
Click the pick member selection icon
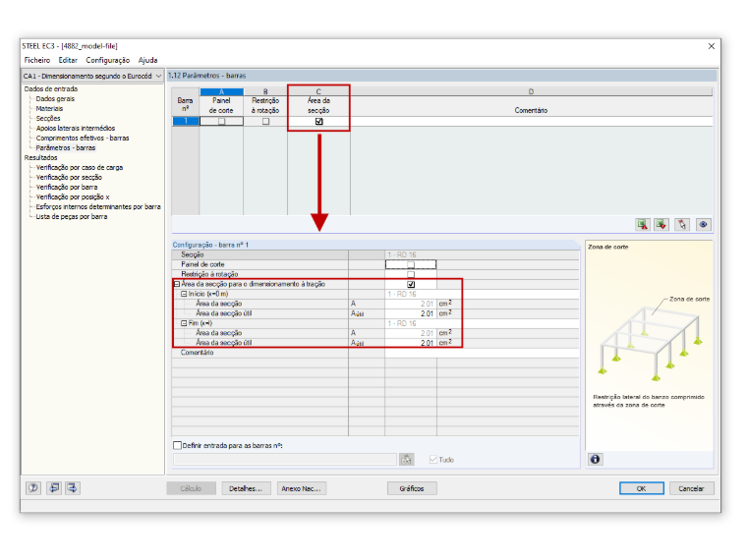tap(682, 224)
